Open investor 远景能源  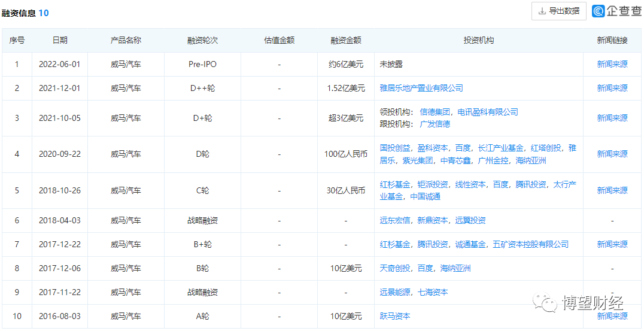click(395, 292)
